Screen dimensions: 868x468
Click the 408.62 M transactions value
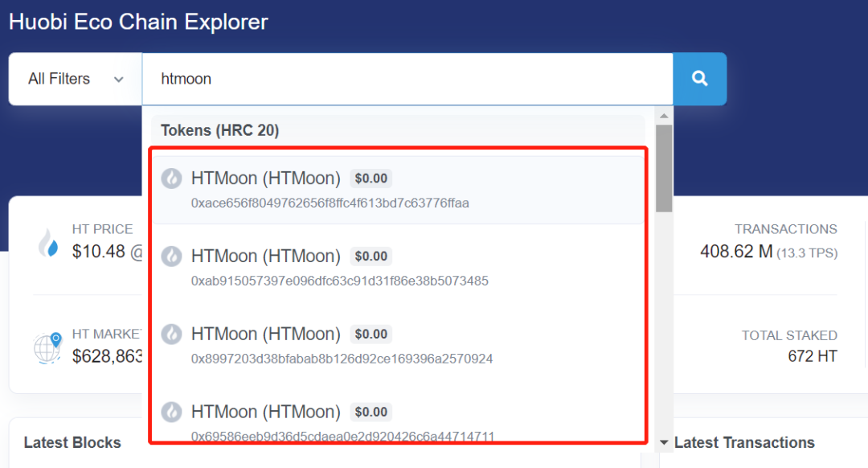(736, 252)
